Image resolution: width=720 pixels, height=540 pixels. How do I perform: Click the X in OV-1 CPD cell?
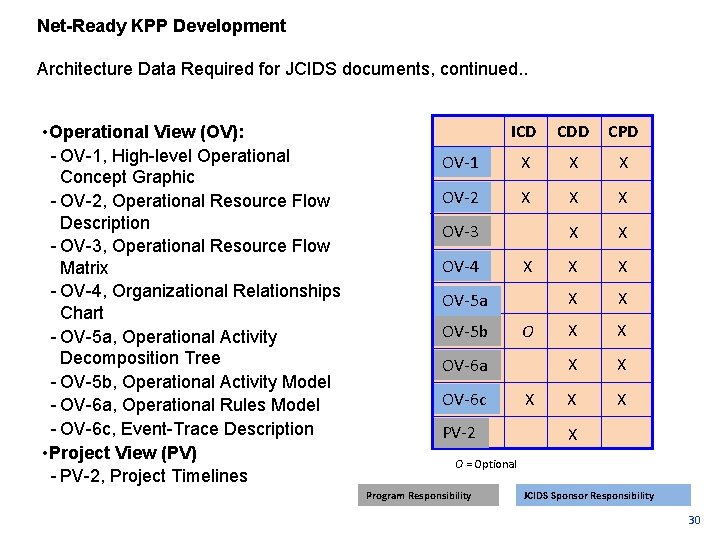click(624, 163)
